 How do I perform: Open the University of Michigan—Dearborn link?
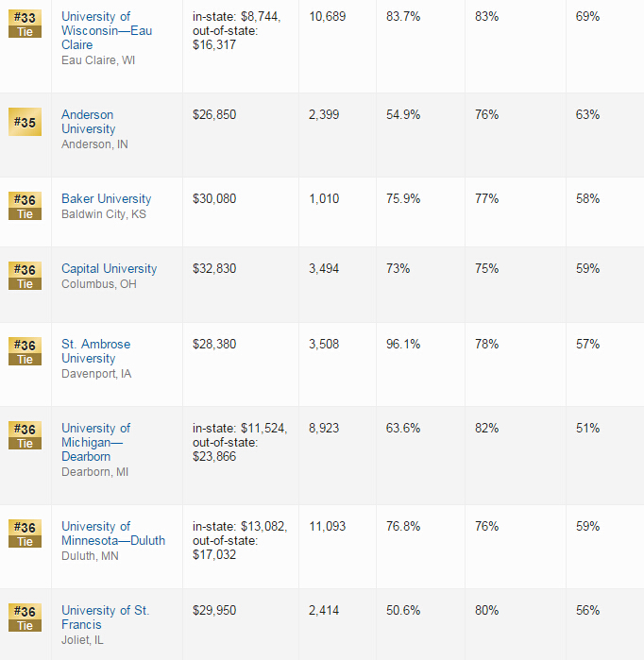95,442
